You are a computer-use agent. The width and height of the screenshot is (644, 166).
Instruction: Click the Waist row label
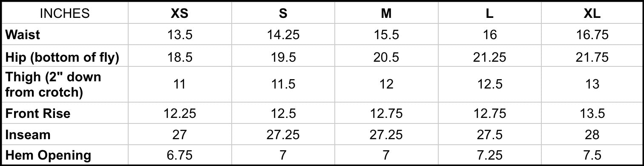[23, 35]
